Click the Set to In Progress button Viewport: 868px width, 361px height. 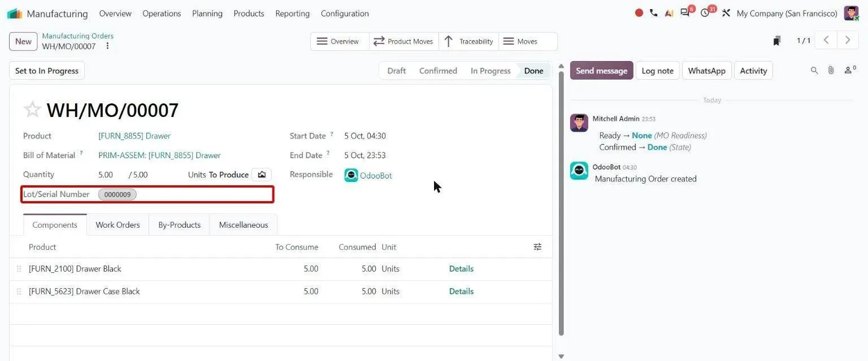tap(47, 71)
